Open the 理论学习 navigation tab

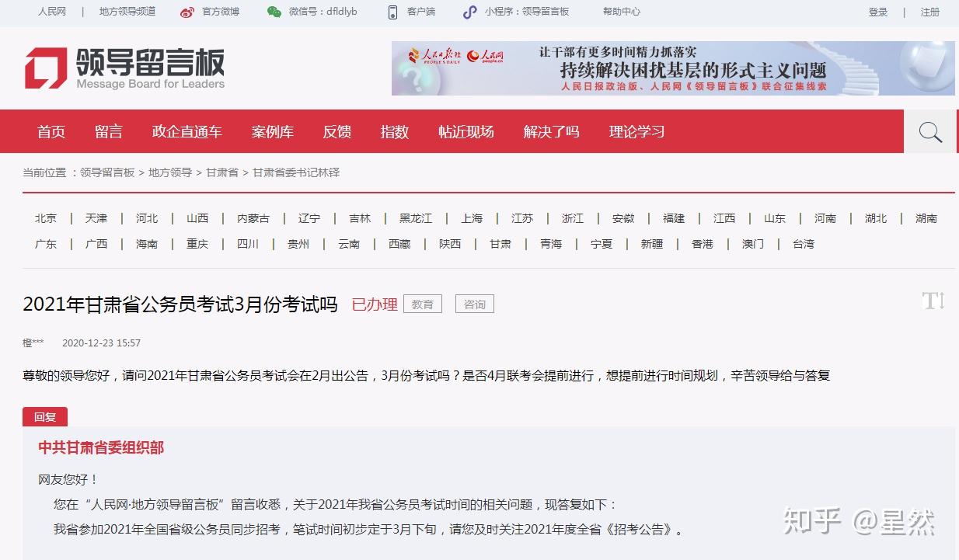pos(637,132)
